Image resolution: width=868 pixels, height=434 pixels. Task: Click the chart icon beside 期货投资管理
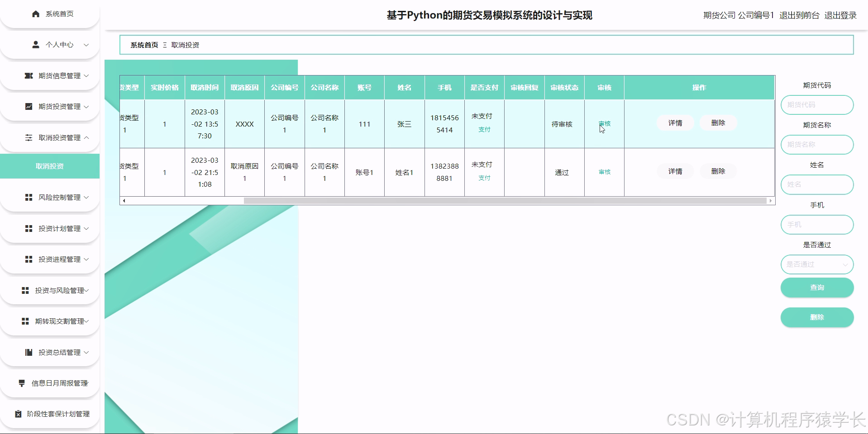[x=29, y=107]
